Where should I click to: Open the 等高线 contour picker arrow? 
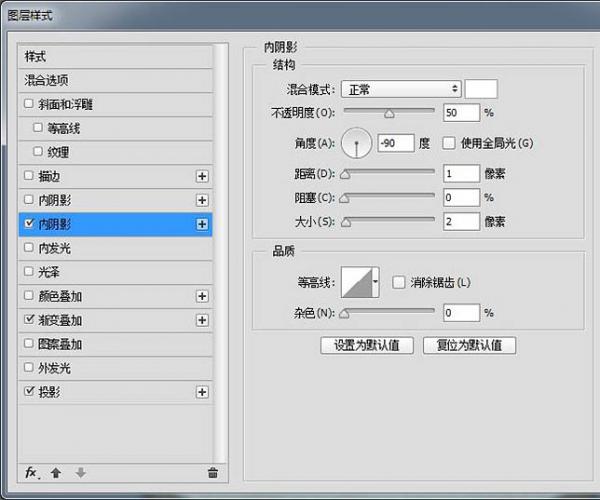pyautogui.click(x=375, y=282)
